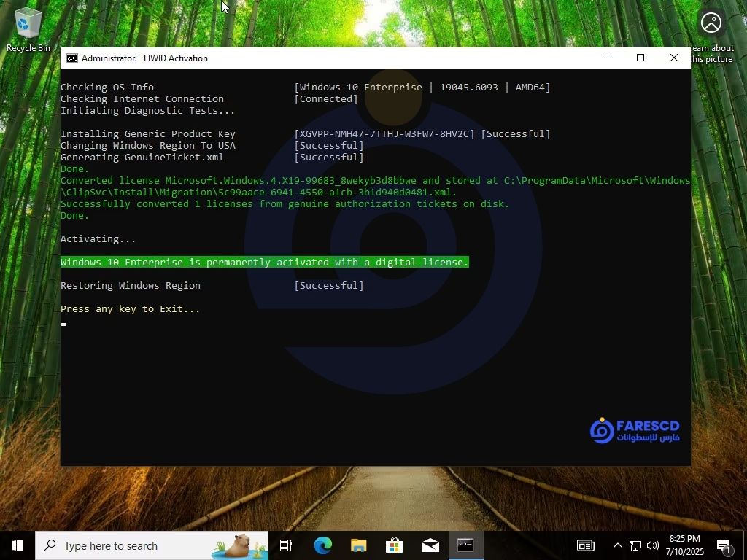Maximize the HWID Activation window

pyautogui.click(x=640, y=58)
